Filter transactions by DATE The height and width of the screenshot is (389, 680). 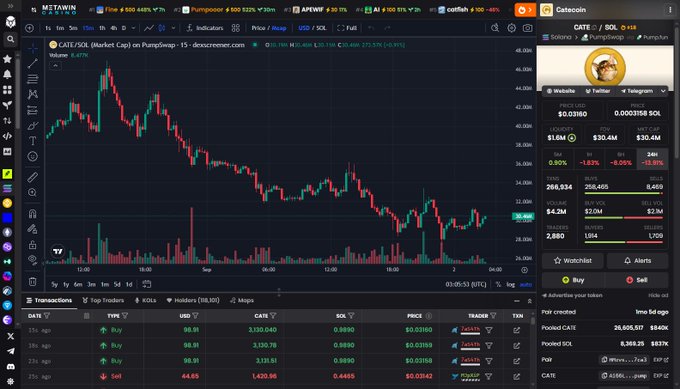(x=47, y=316)
